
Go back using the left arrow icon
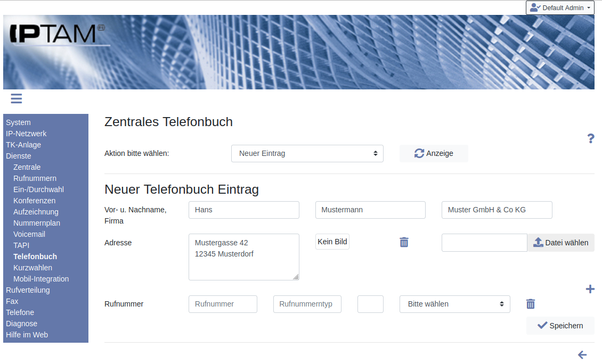coord(582,355)
